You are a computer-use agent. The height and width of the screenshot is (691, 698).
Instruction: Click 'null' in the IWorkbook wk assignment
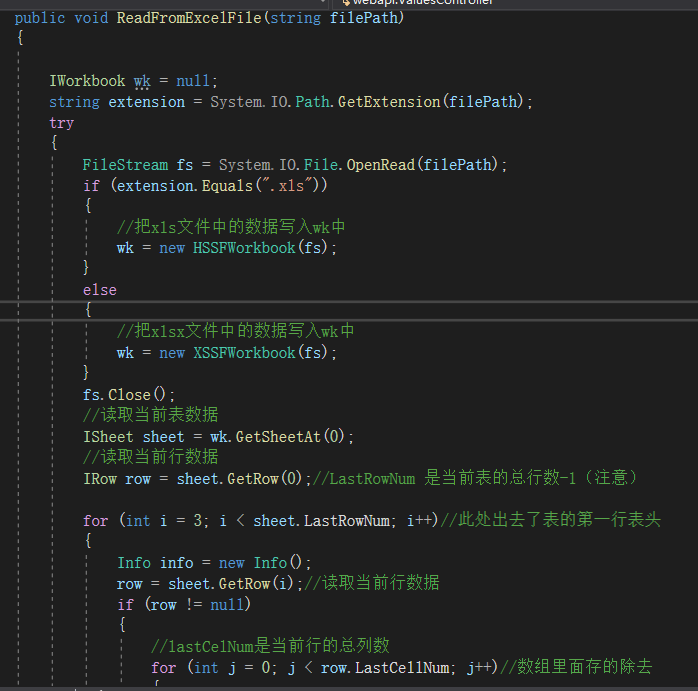pos(193,81)
